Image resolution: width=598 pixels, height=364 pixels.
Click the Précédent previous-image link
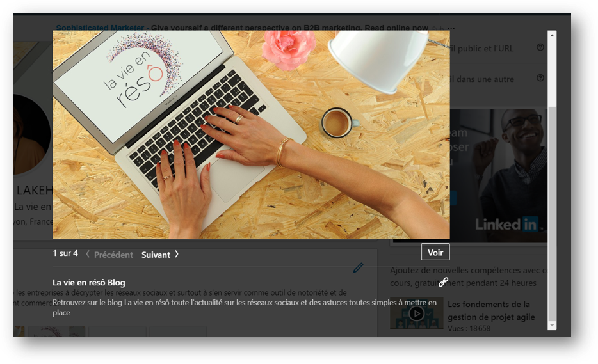click(113, 255)
